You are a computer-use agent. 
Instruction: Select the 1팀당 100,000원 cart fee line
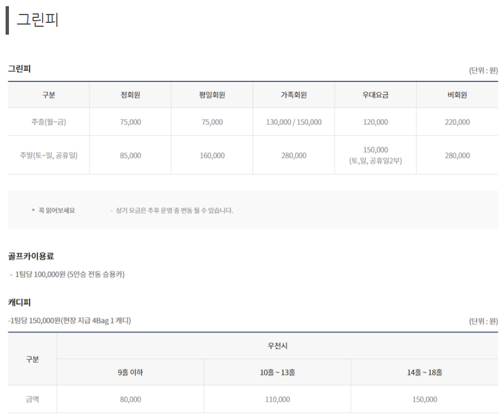[67, 274]
